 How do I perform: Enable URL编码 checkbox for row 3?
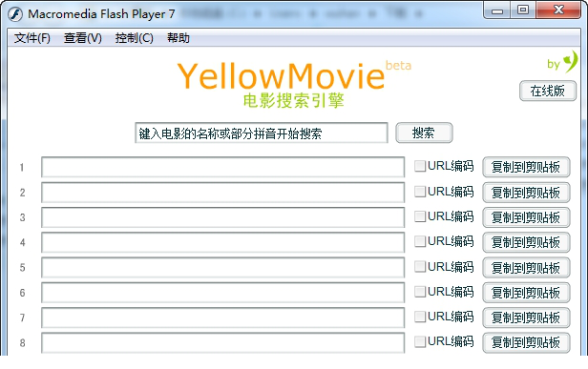click(x=420, y=216)
